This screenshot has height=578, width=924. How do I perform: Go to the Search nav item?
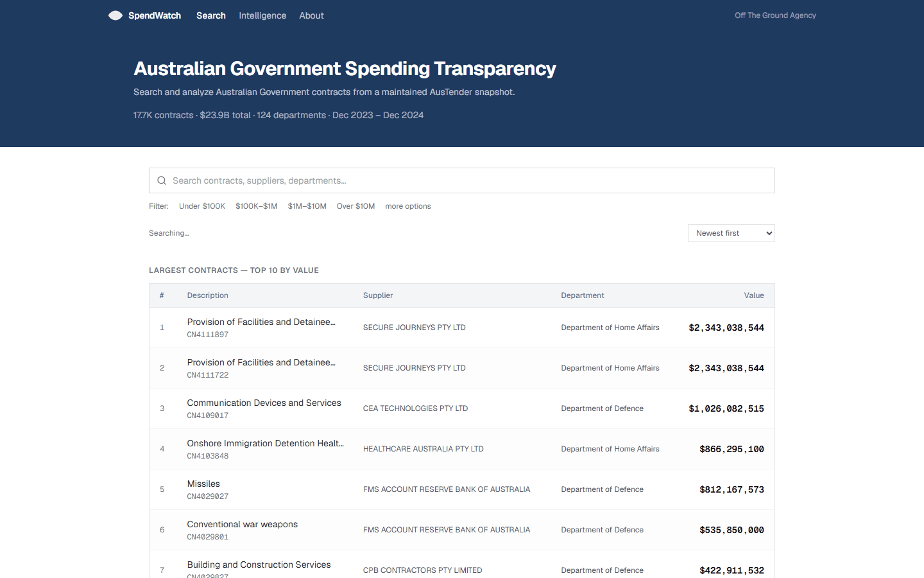211,15
